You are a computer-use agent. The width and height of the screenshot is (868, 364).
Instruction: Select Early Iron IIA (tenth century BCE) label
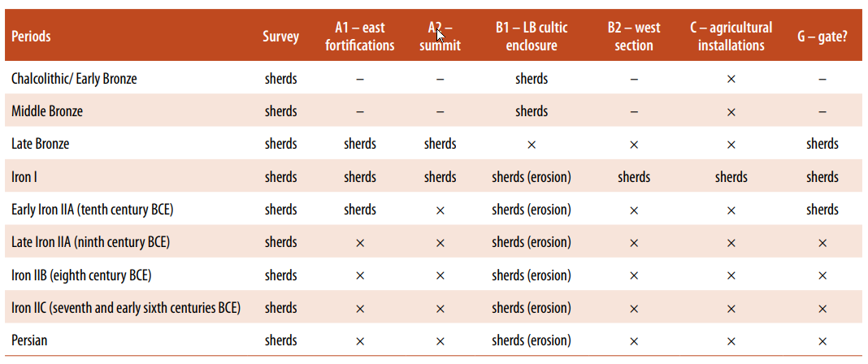(x=92, y=210)
